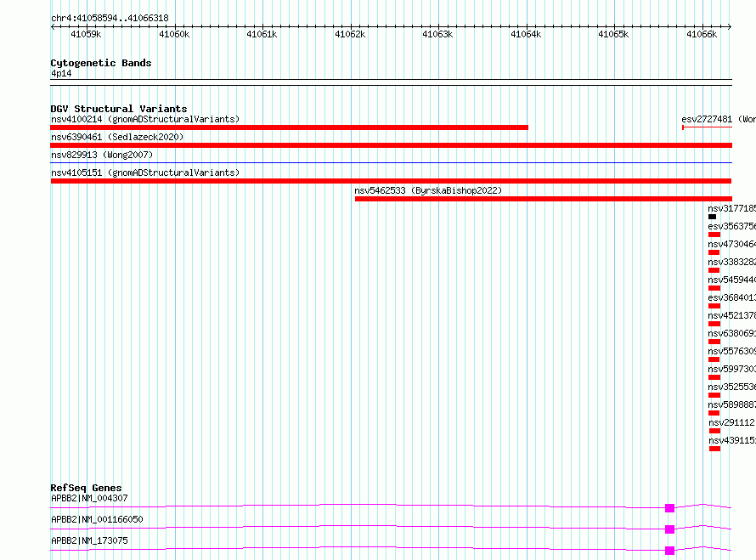Click the APBB2 NM_173075 magenta exon box
This screenshot has width=756, height=560.
[x=669, y=551]
